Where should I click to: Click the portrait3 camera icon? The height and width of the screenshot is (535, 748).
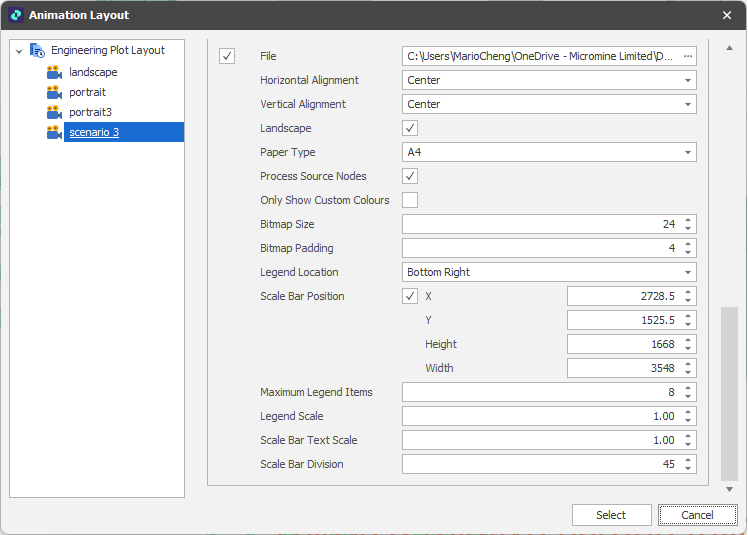tap(54, 112)
